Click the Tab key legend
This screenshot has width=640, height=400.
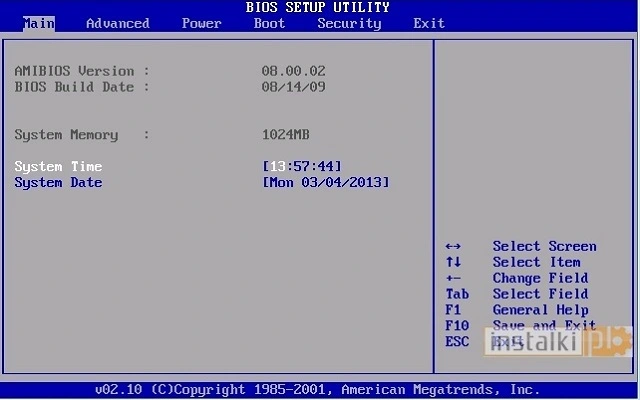tap(457, 294)
